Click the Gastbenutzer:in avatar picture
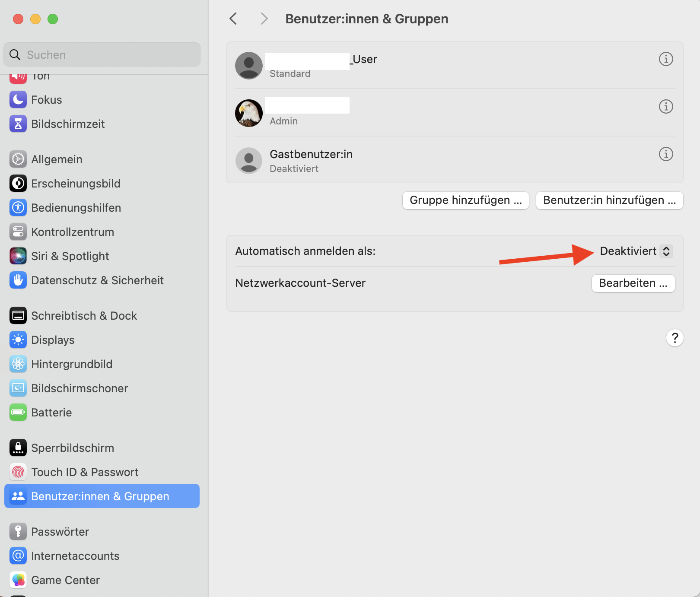This screenshot has width=700, height=597. pos(249,161)
